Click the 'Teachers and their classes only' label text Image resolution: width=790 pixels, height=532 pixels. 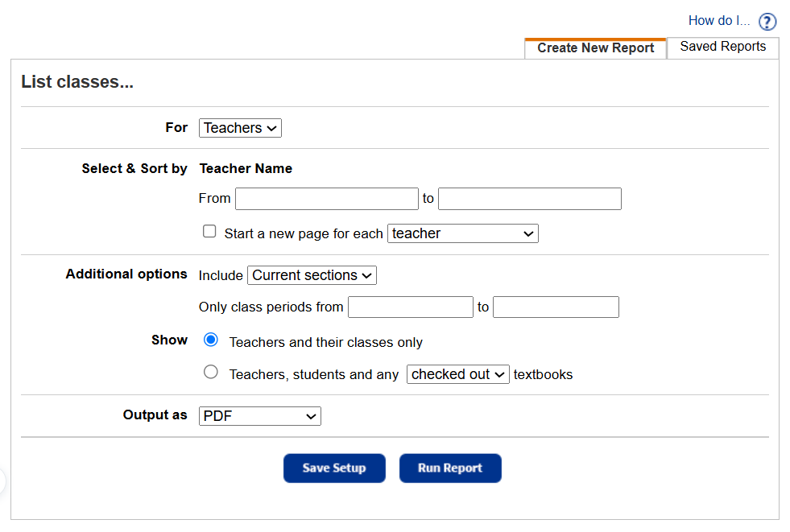click(x=325, y=343)
